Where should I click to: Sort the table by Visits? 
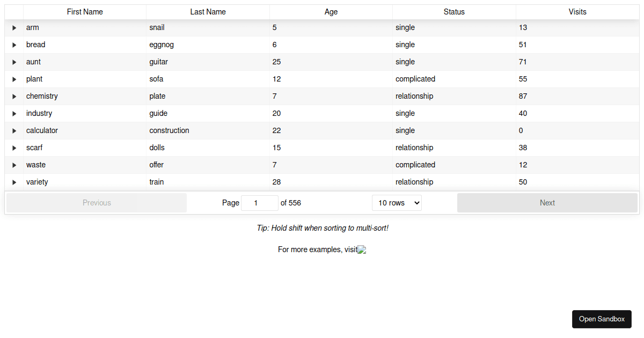(x=577, y=12)
